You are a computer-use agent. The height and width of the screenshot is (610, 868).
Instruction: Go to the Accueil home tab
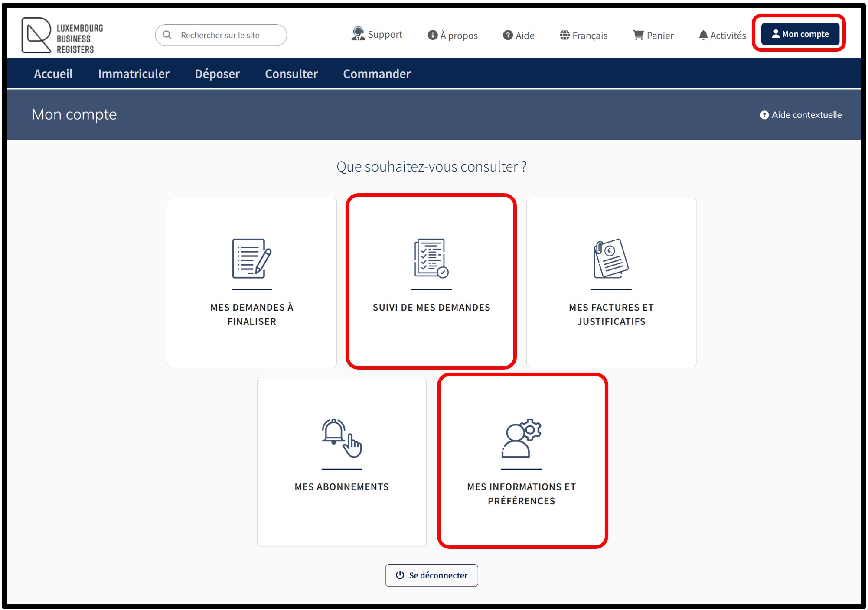(x=53, y=74)
